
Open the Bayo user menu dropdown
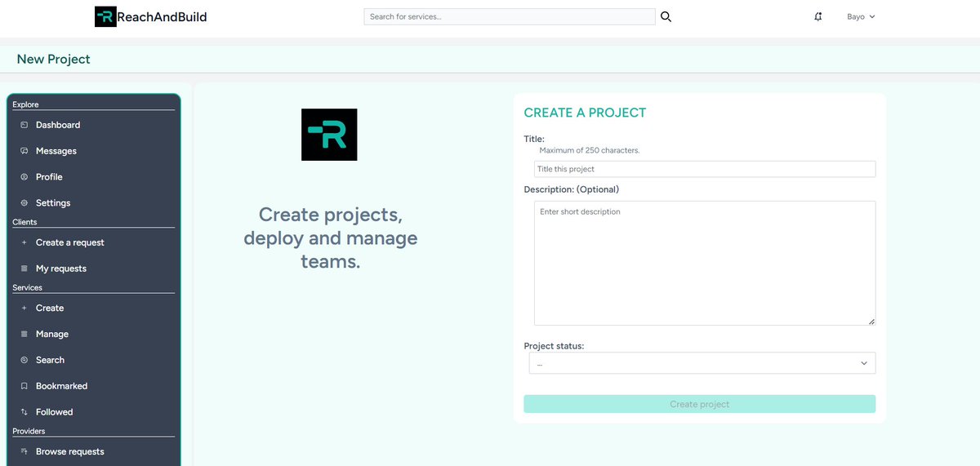(861, 16)
